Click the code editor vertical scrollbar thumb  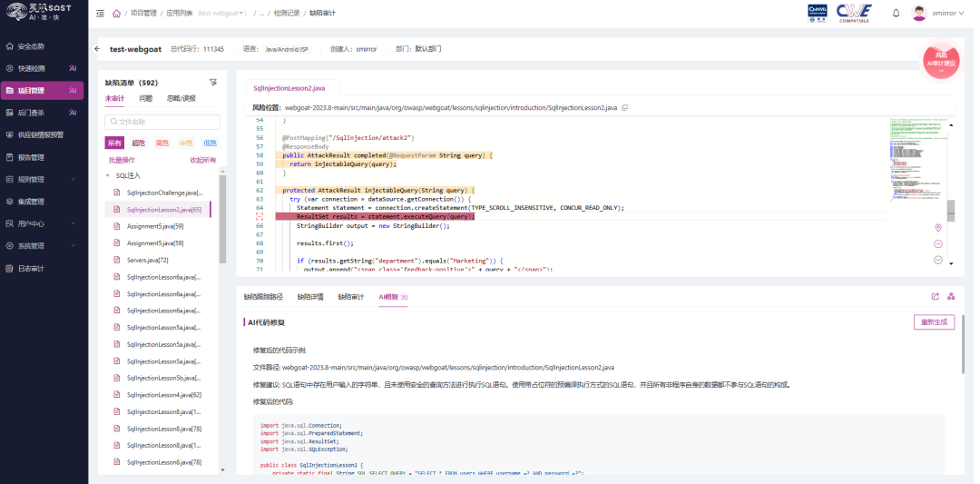951,211
